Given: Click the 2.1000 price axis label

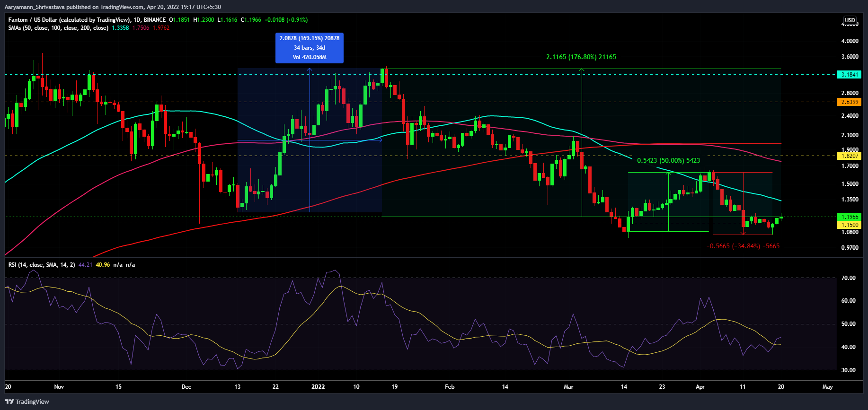Looking at the screenshot, I should click(x=850, y=135).
